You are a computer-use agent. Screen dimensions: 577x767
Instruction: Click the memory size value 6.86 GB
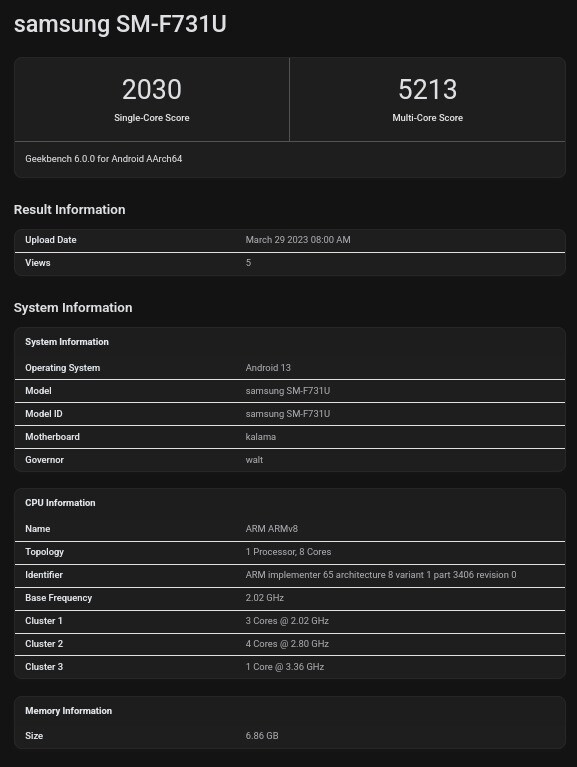point(262,736)
